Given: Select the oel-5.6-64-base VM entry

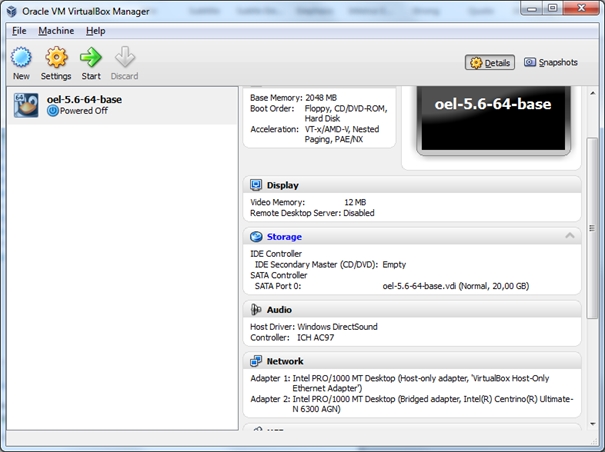Looking at the screenshot, I should click(x=122, y=105).
